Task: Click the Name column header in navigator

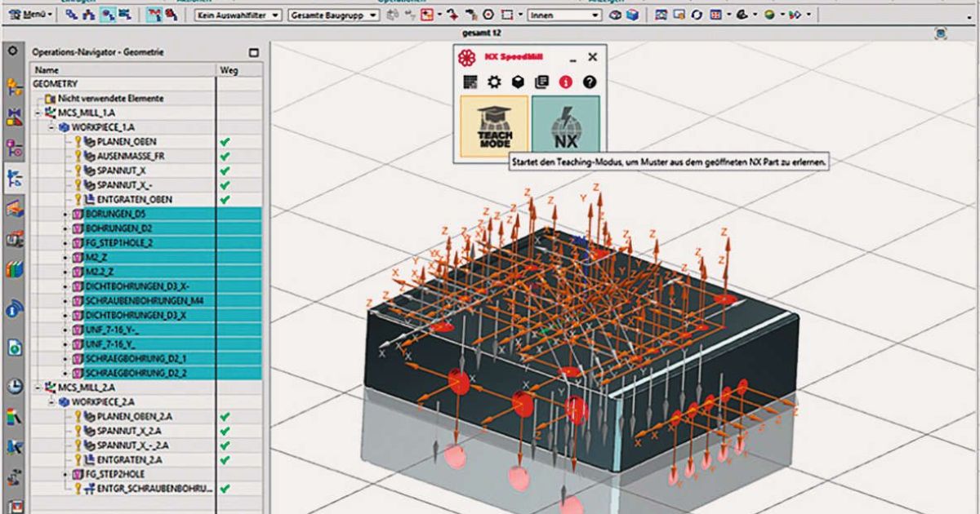Action: coord(47,70)
